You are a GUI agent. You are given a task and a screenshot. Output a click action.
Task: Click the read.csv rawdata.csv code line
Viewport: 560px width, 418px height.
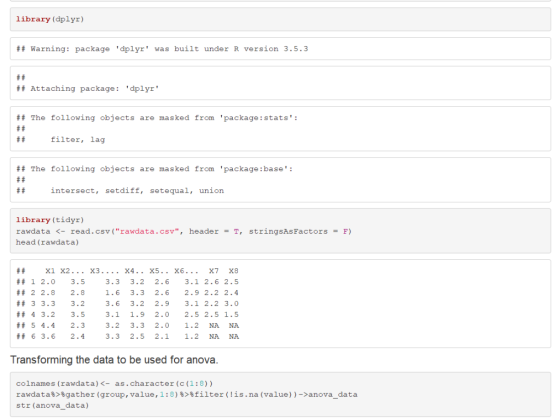pos(184,232)
